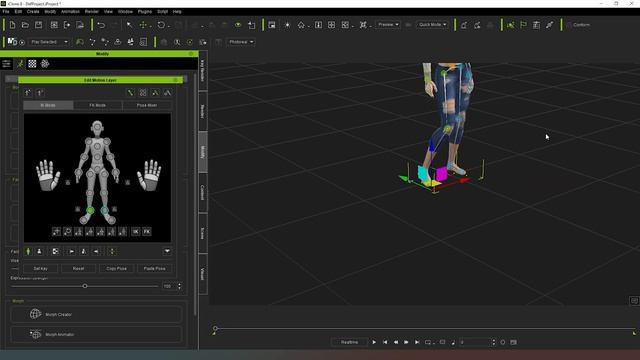The height and width of the screenshot is (360, 640).
Task: Open the Play Selected dropdown
Action: pos(49,42)
